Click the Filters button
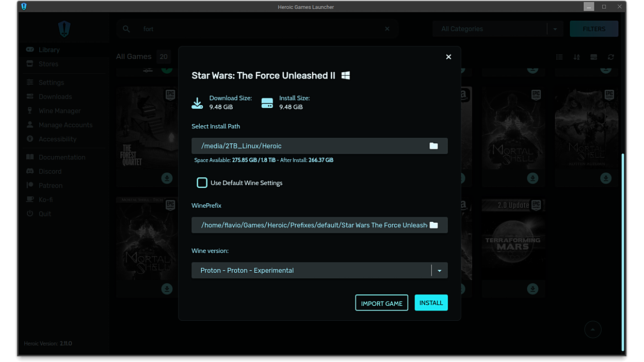 coord(594,29)
